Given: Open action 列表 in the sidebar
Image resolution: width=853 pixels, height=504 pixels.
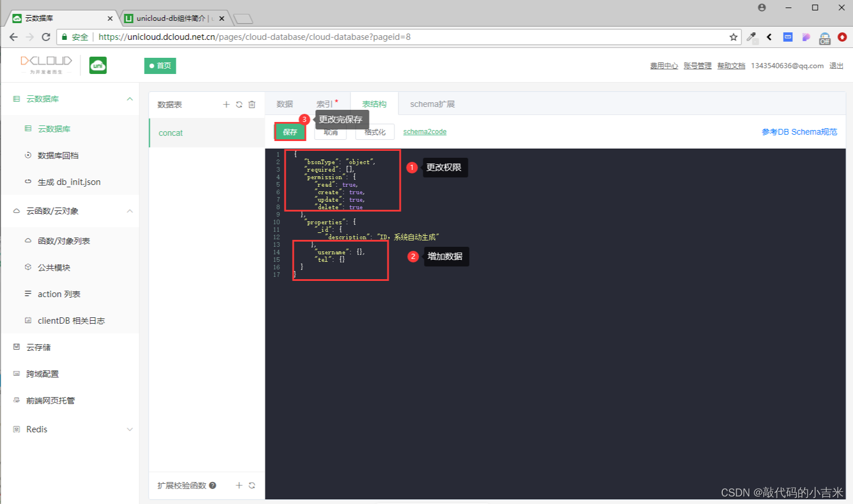Looking at the screenshot, I should tap(69, 294).
